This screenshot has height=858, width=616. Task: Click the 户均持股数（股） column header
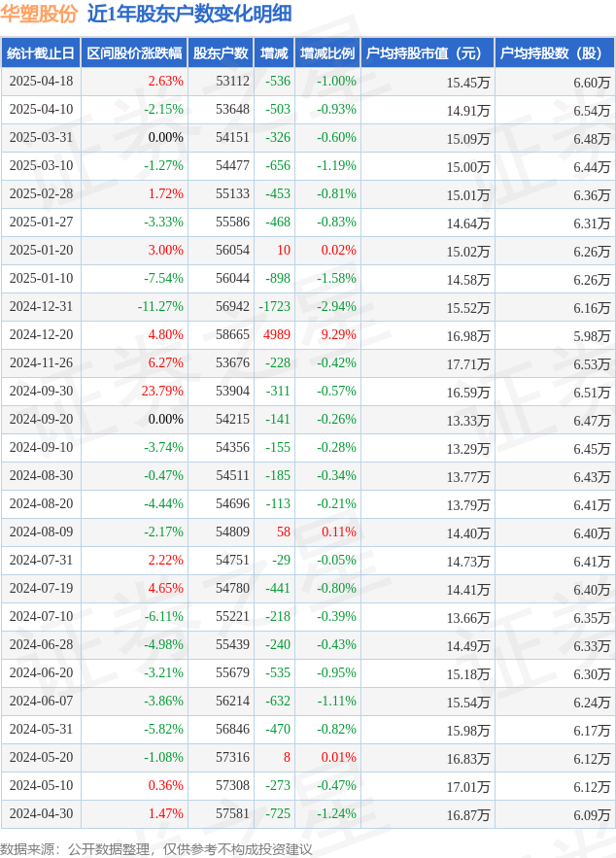click(x=555, y=53)
